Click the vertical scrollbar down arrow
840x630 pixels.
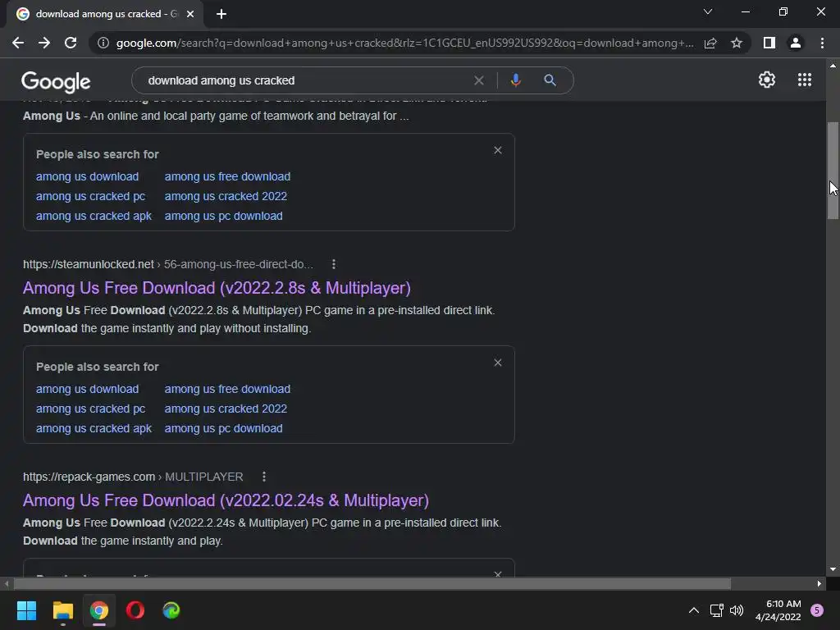(833, 569)
